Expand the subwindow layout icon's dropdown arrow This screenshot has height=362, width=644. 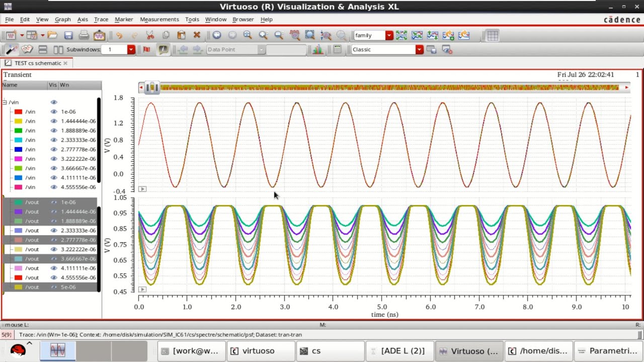(x=43, y=35)
